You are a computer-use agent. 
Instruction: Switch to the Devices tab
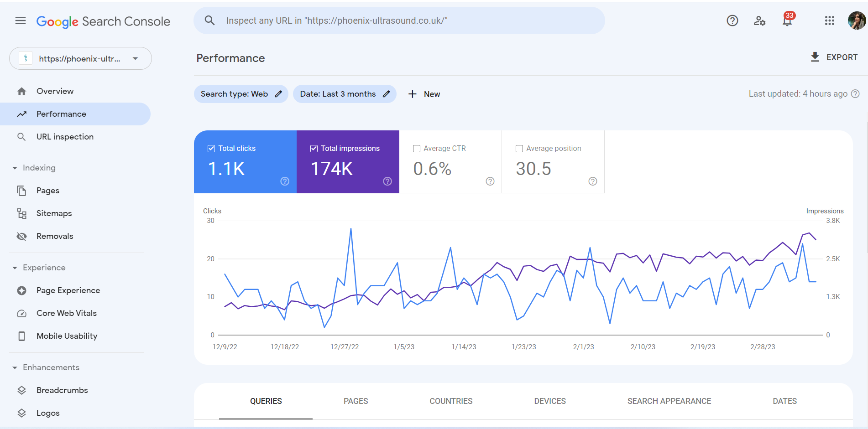[x=549, y=401]
